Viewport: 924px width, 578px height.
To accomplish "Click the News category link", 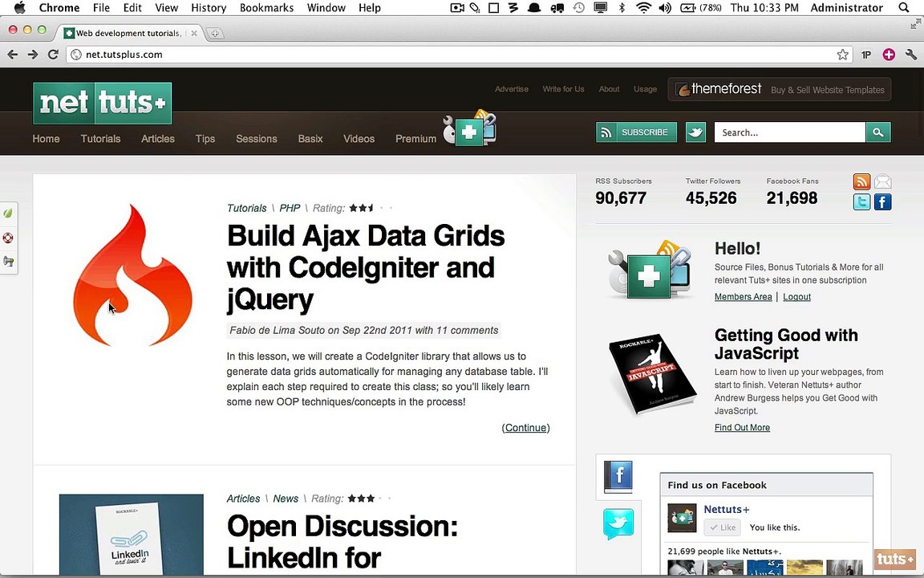I will 286,499.
